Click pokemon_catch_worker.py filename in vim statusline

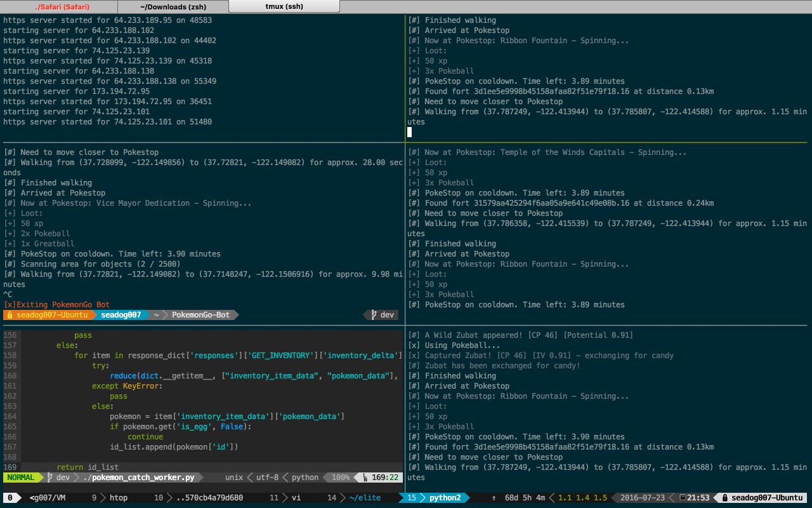139,478
